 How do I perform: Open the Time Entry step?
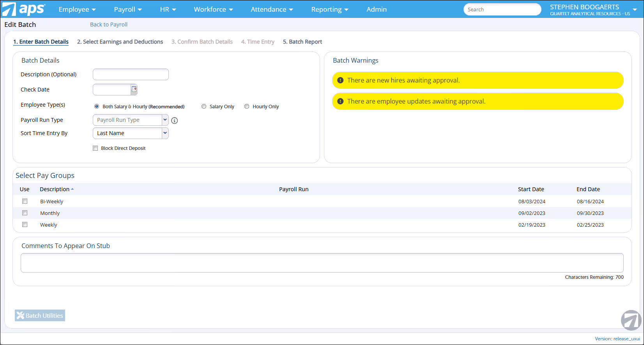[258, 42]
